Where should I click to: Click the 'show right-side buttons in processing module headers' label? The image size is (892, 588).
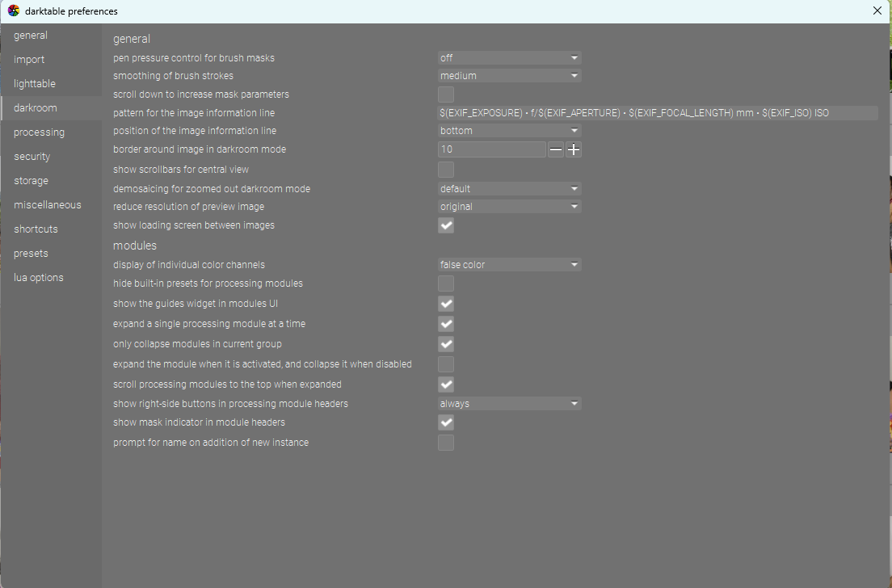[x=230, y=404]
